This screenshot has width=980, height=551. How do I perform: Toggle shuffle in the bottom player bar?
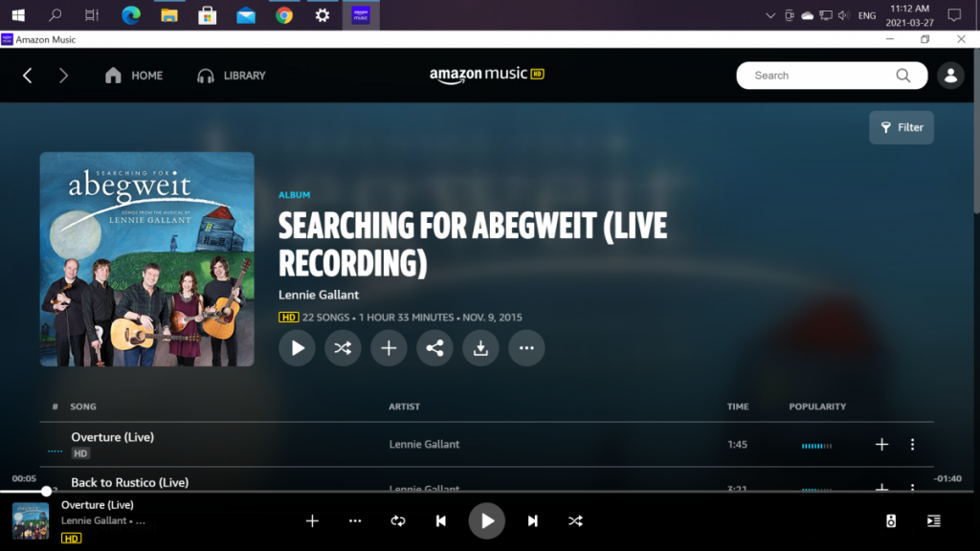tap(574, 521)
